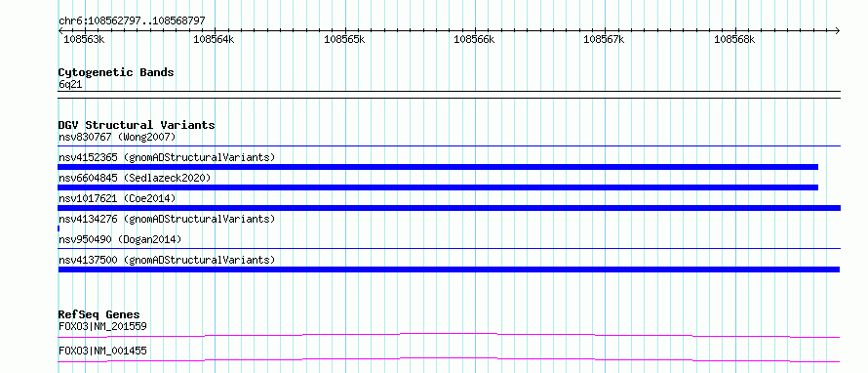Open variant nsv6604845 (Sedlazeck2020) label
868x373 pixels.
click(x=135, y=178)
